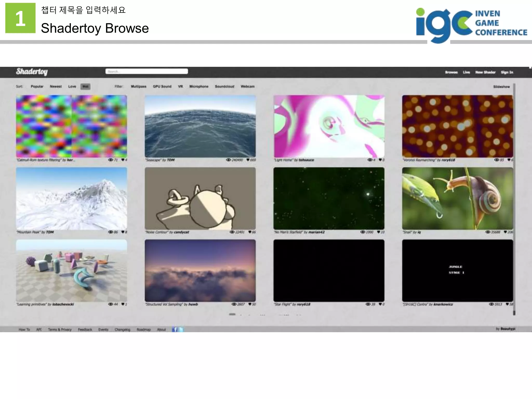Click the eye icon under Structured Vol Sampling
532x399 pixels.
pos(234,304)
